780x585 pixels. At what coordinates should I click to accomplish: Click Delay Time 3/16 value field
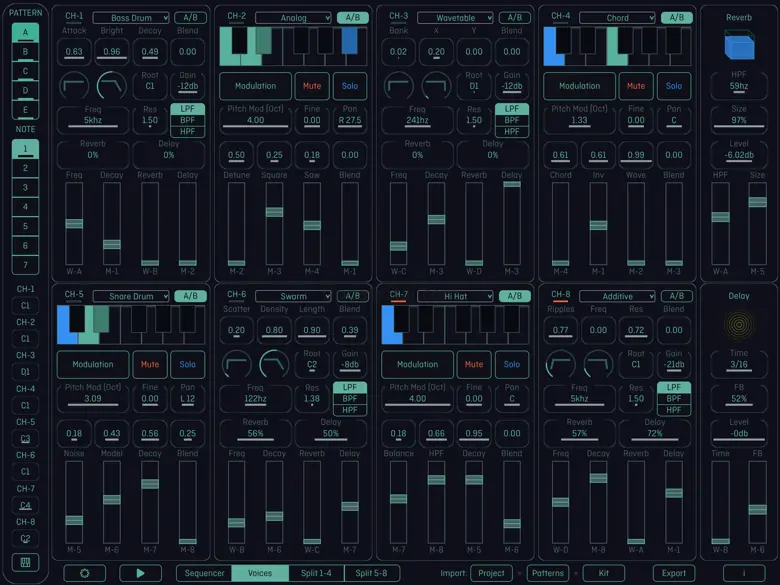point(739,365)
